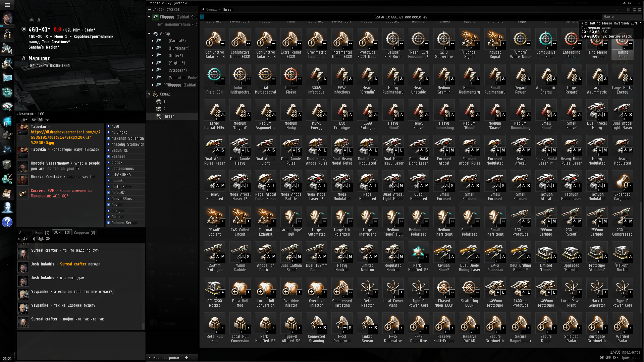Expand the (Stabber*) ship entry
644x362 pixels.
click(153, 70)
